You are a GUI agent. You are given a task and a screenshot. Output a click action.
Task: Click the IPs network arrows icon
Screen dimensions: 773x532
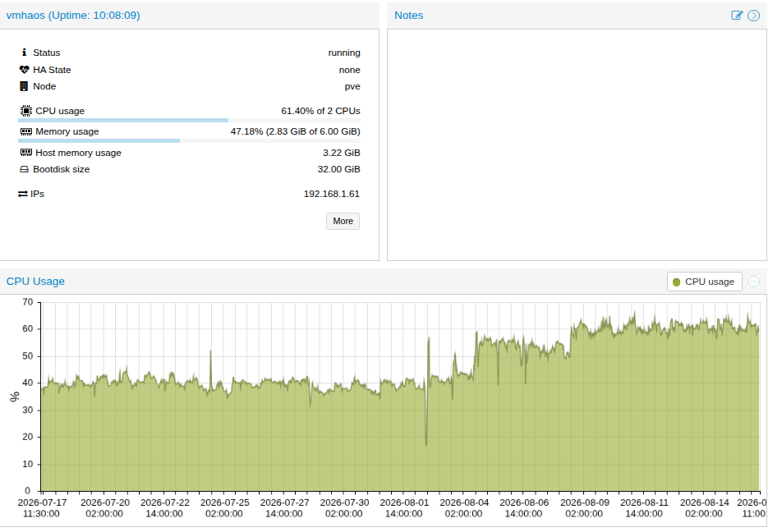click(23, 194)
